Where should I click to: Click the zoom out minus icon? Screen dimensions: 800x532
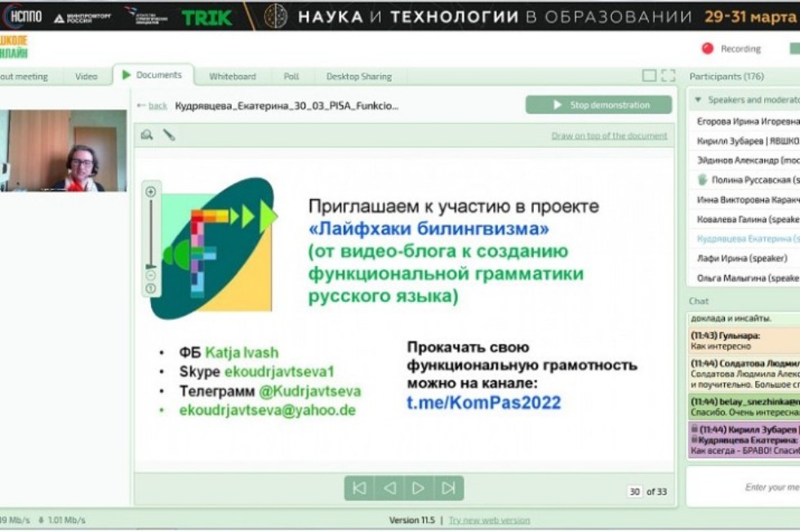[150, 275]
